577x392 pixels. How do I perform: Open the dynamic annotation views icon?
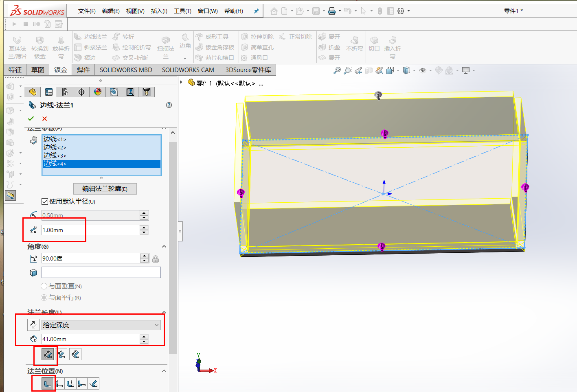[x=380, y=70]
